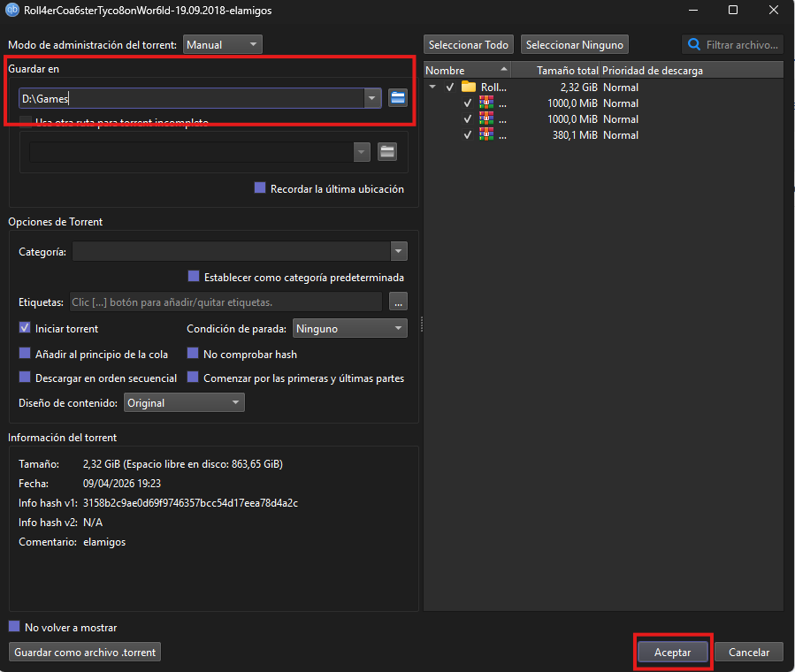The image size is (795, 672).
Task: Close the dialog with the X button
Action: (773, 10)
